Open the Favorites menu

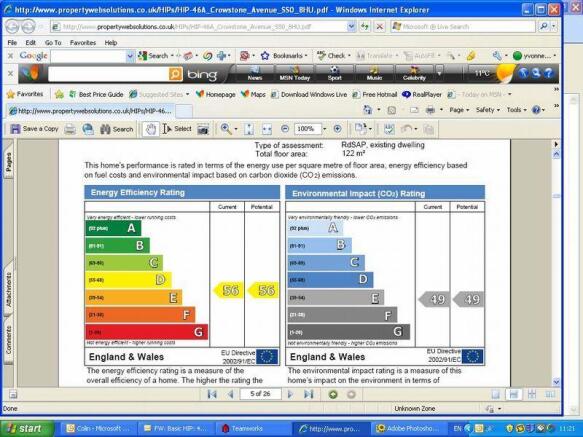tap(83, 43)
